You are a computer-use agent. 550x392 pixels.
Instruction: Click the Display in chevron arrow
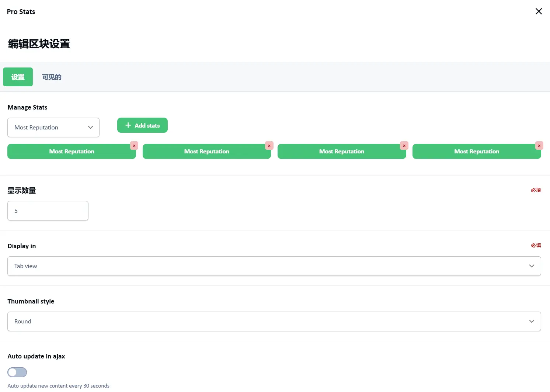532,266
